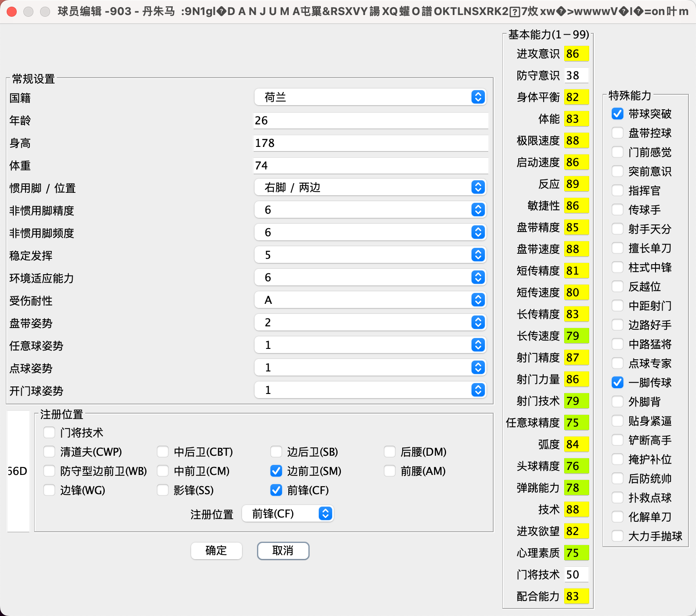Click the 弹跳能力 value field 78
This screenshot has height=616, width=696.
(x=576, y=488)
